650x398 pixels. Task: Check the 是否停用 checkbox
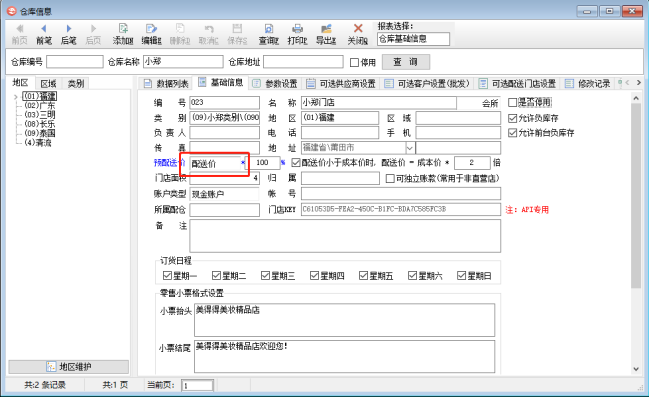click(512, 102)
